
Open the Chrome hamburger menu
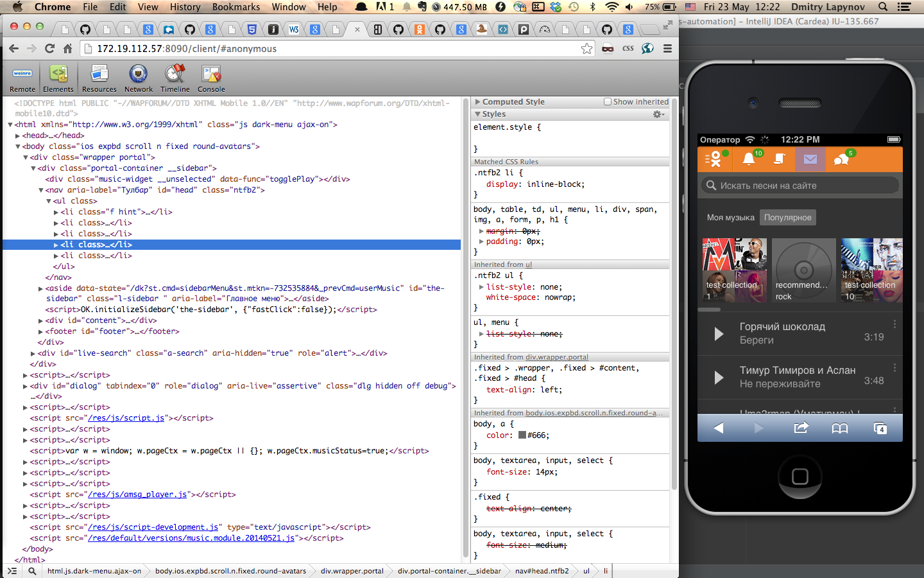(x=667, y=48)
